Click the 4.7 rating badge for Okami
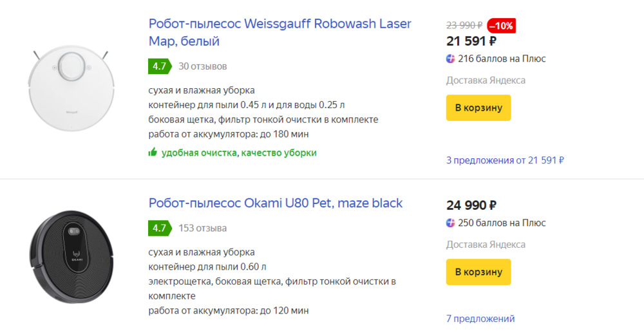The height and width of the screenshot is (336, 644). [x=160, y=228]
